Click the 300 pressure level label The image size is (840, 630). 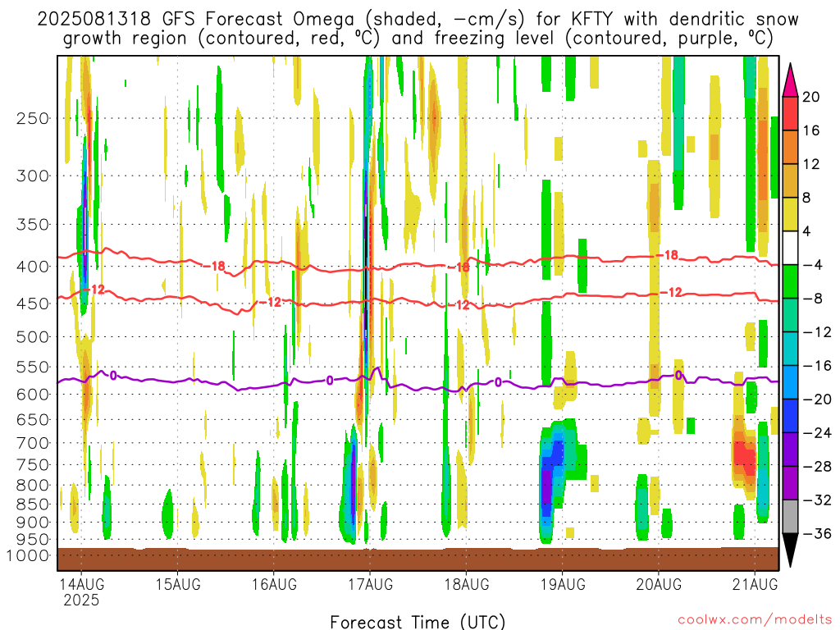pos(33,176)
